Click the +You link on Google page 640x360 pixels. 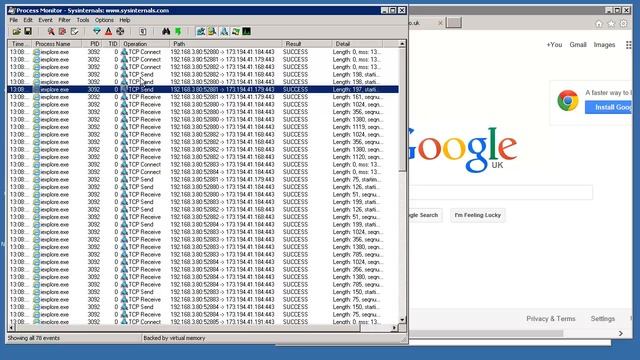(554, 45)
